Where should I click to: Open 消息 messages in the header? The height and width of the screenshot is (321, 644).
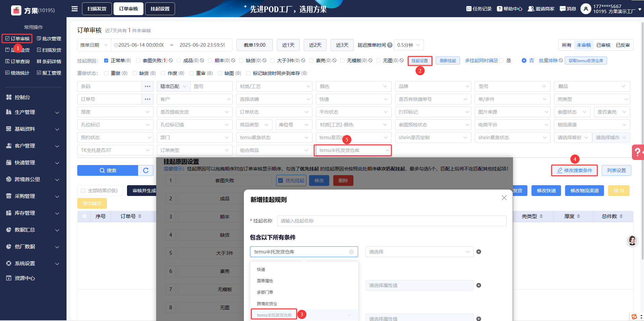568,9
